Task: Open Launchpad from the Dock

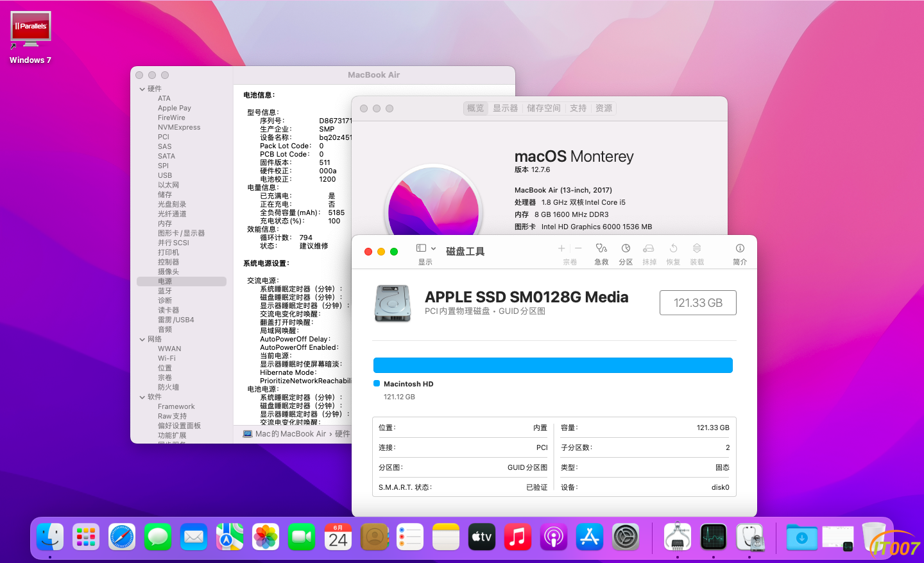Action: click(x=86, y=537)
